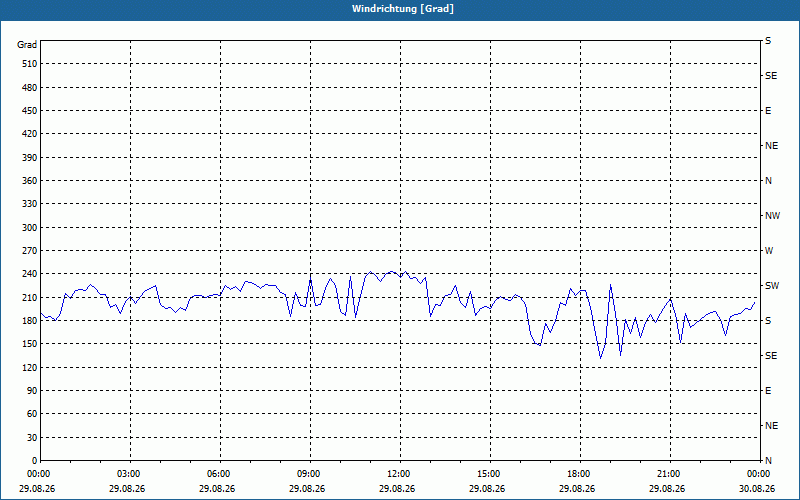This screenshot has width=800, height=500.
Task: Select the y-axis value 150
Action: click(x=30, y=344)
